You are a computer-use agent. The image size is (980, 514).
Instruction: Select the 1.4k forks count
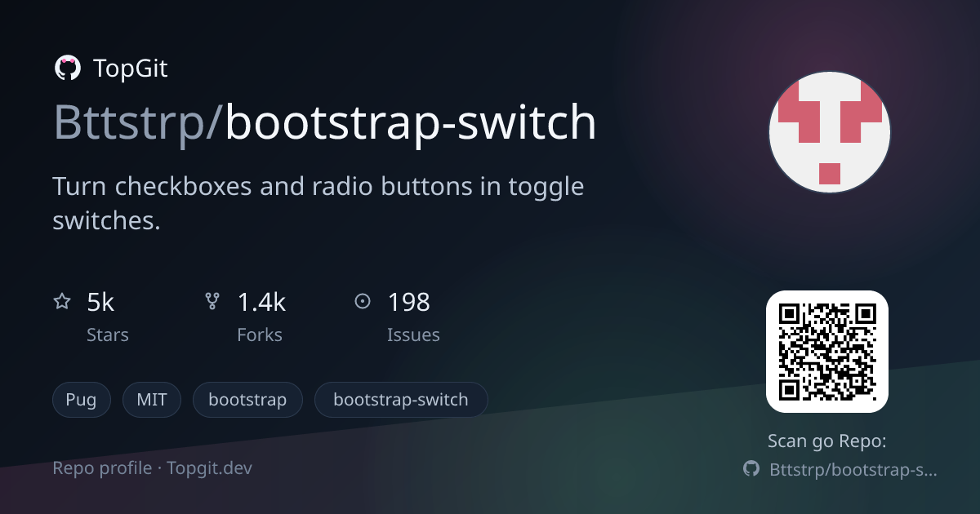click(x=261, y=303)
